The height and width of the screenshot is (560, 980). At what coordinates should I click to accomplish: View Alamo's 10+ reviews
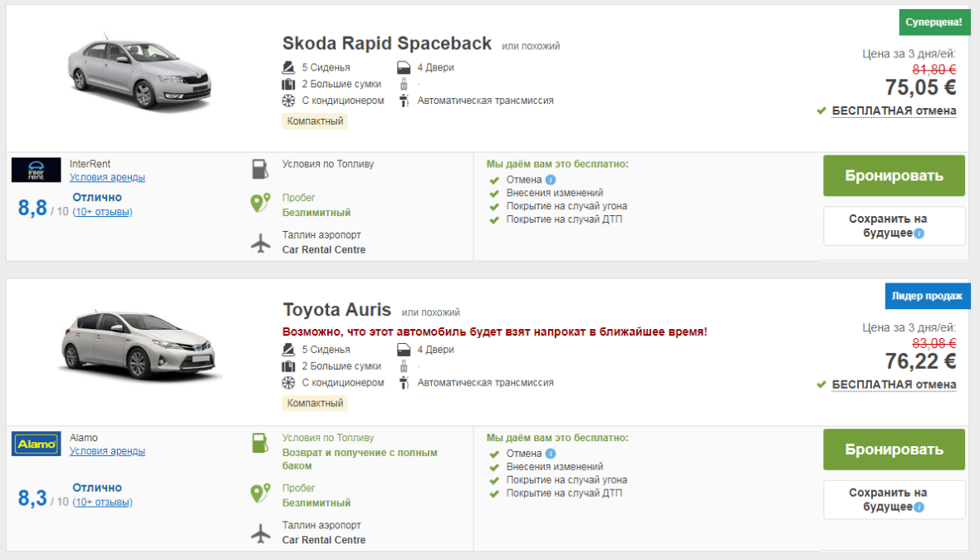tap(102, 502)
